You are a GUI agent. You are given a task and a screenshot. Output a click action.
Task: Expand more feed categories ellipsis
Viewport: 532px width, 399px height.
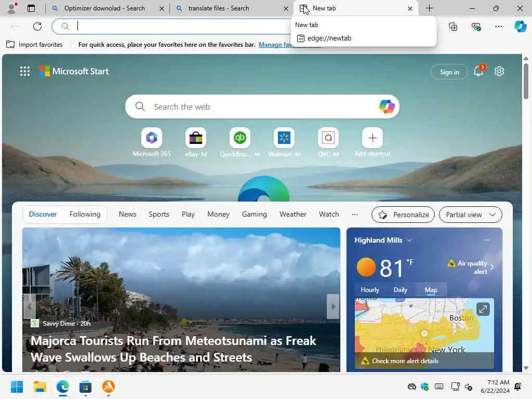pos(354,215)
